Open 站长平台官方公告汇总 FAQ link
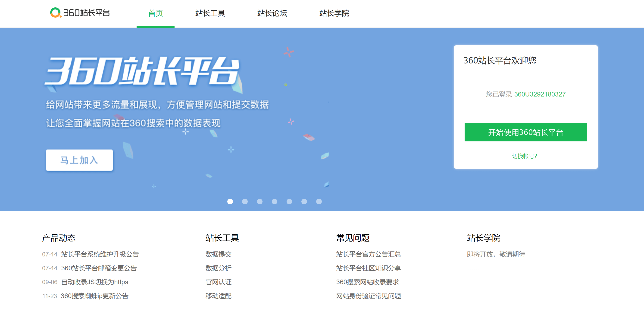The height and width of the screenshot is (324, 644). click(x=369, y=254)
